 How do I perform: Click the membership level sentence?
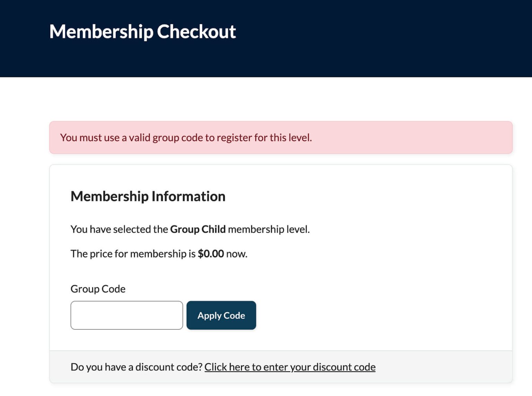(190, 229)
